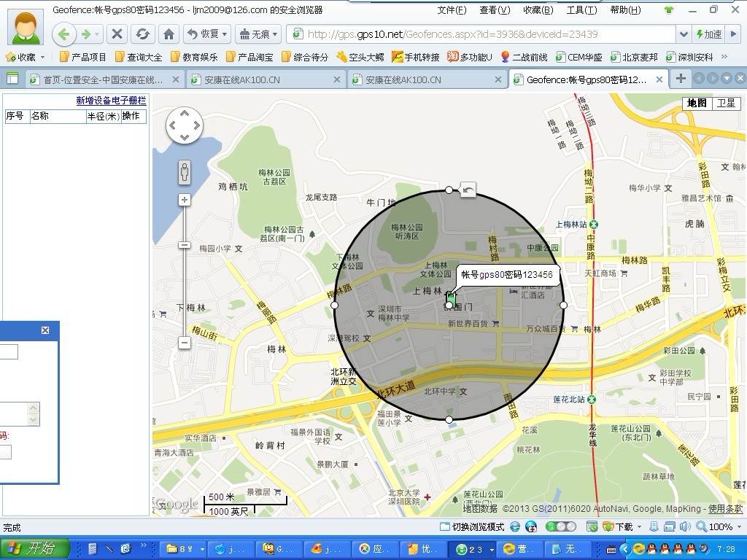Image resolution: width=747 pixels, height=560 pixels.
Task: Open the 工具(T) menu
Action: point(581,10)
